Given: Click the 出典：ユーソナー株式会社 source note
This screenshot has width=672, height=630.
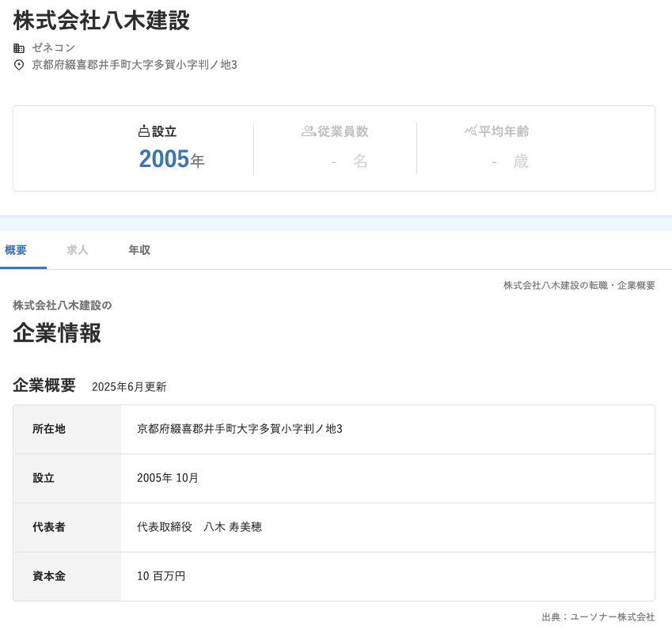Looking at the screenshot, I should point(598,617).
